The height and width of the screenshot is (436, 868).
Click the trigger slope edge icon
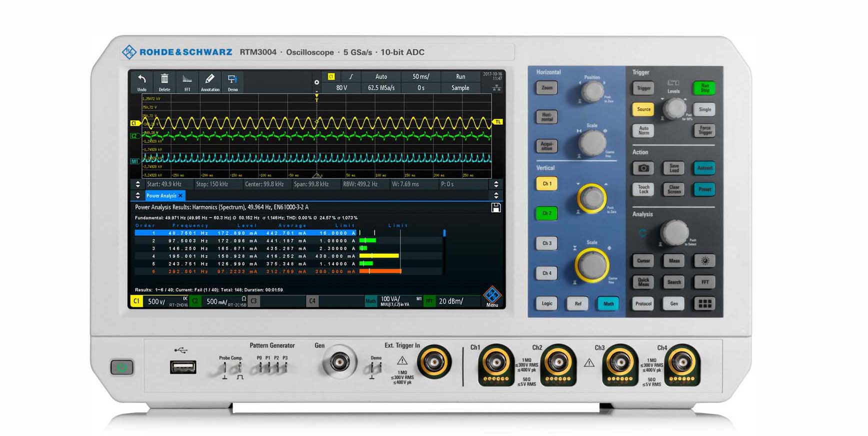tap(351, 77)
